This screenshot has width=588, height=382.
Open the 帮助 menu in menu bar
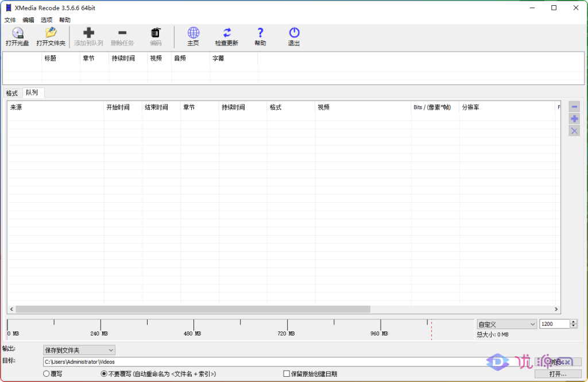click(65, 20)
